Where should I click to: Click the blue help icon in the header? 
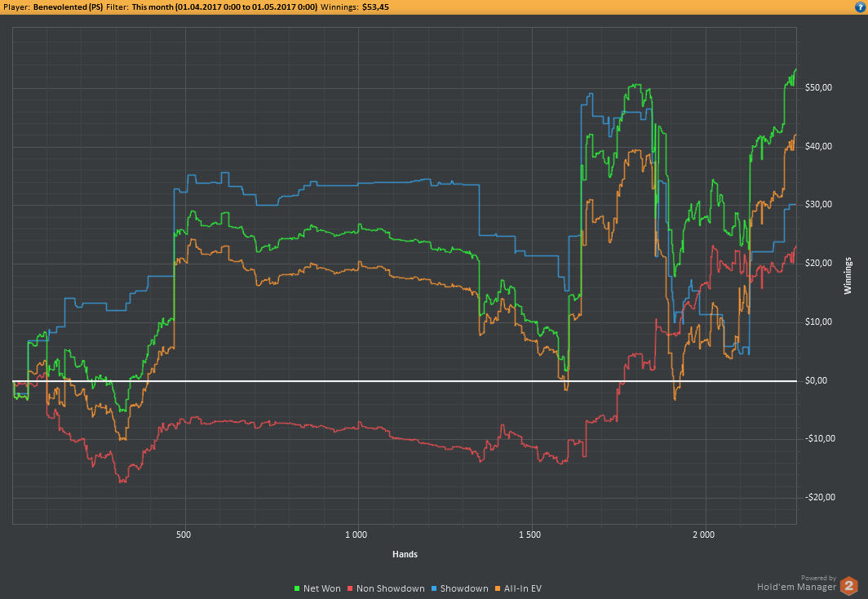(860, 7)
